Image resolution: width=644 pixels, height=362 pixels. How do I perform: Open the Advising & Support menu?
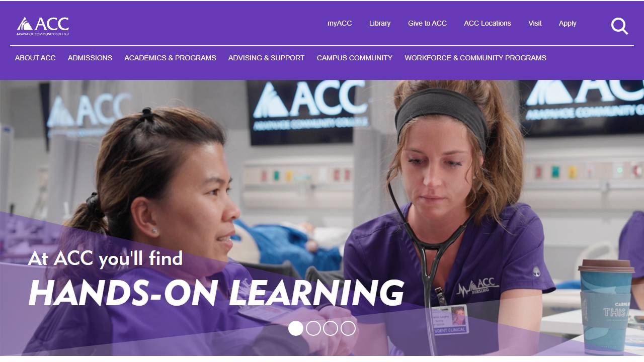[x=266, y=58]
